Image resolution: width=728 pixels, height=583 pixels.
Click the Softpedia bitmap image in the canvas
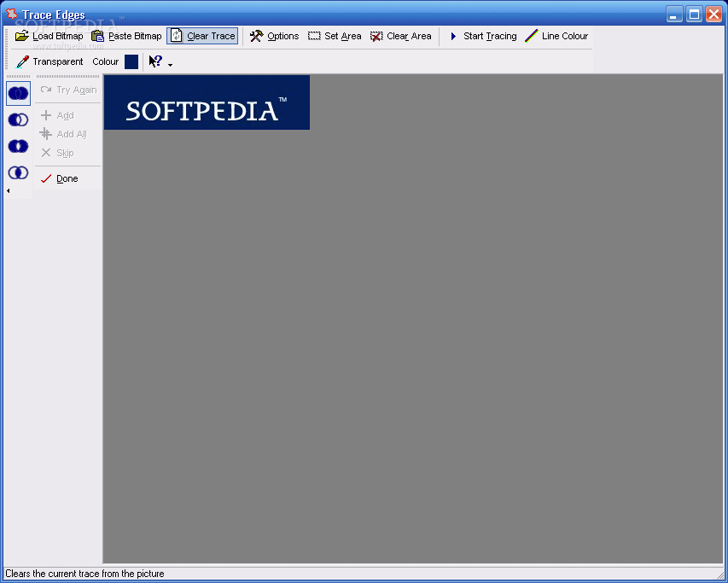tap(207, 102)
